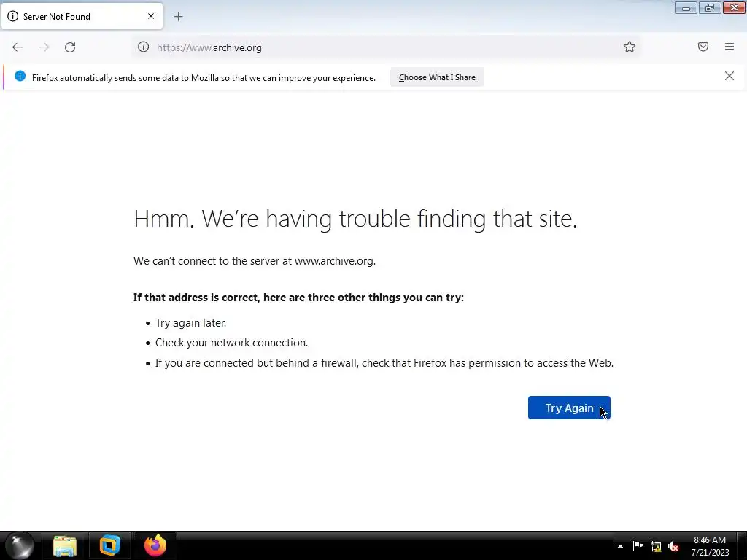Open File Explorer from taskbar

pyautogui.click(x=65, y=545)
